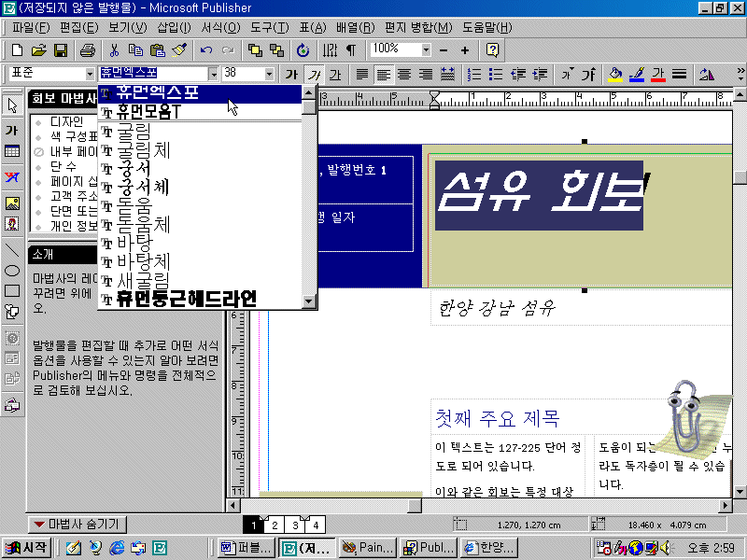Image resolution: width=747 pixels, height=560 pixels.
Task: Select the Oval drawing tool
Action: point(12,271)
